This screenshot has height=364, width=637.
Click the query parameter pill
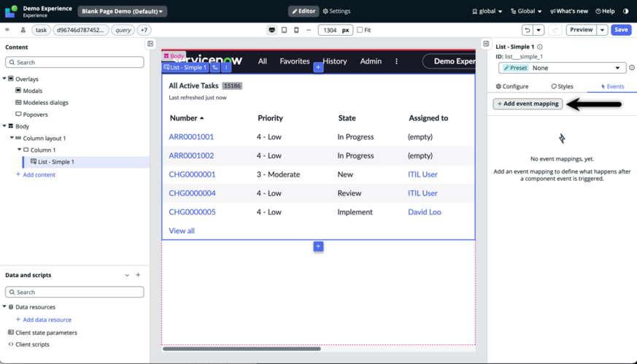[123, 30]
